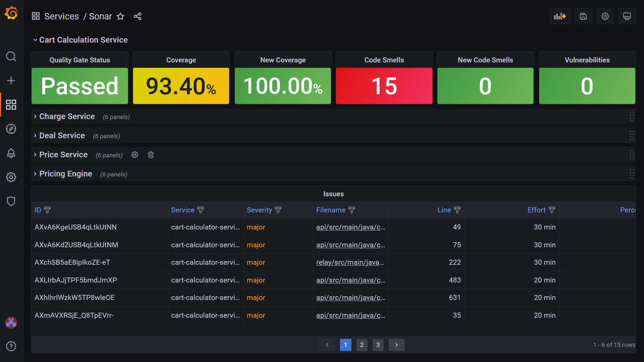
Task: Open the Issues panel title menu
Action: (334, 194)
